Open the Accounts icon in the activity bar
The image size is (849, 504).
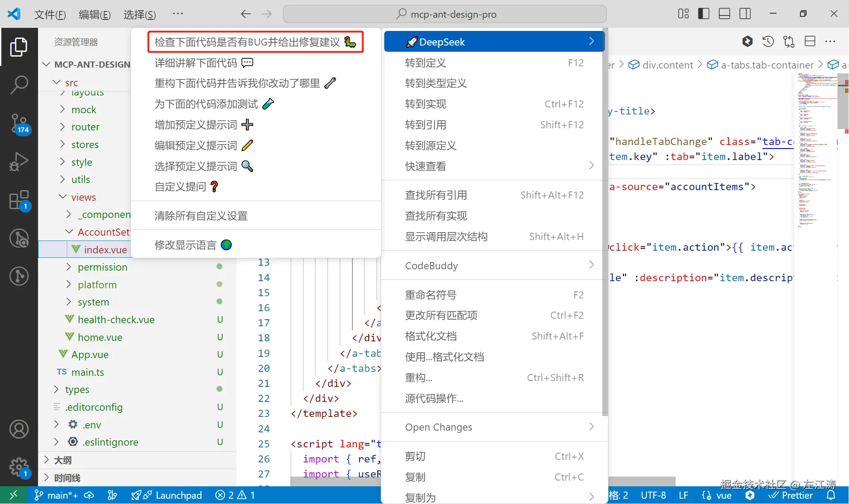tap(19, 429)
